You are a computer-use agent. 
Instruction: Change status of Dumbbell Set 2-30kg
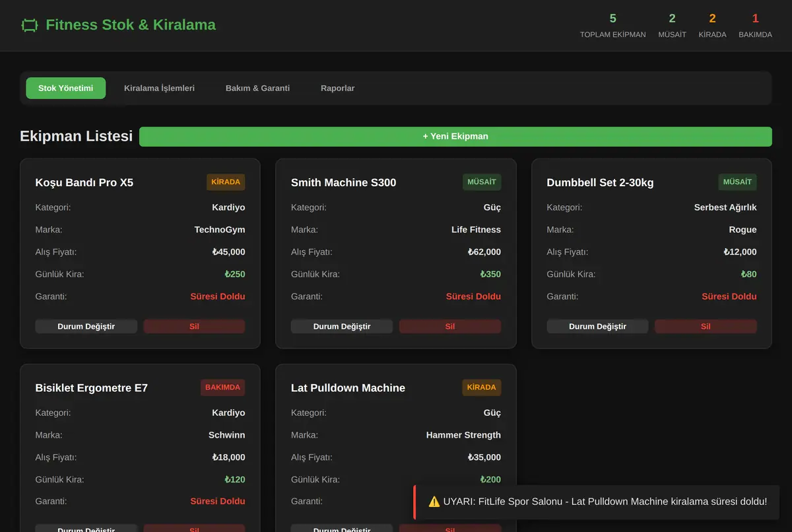[598, 326]
